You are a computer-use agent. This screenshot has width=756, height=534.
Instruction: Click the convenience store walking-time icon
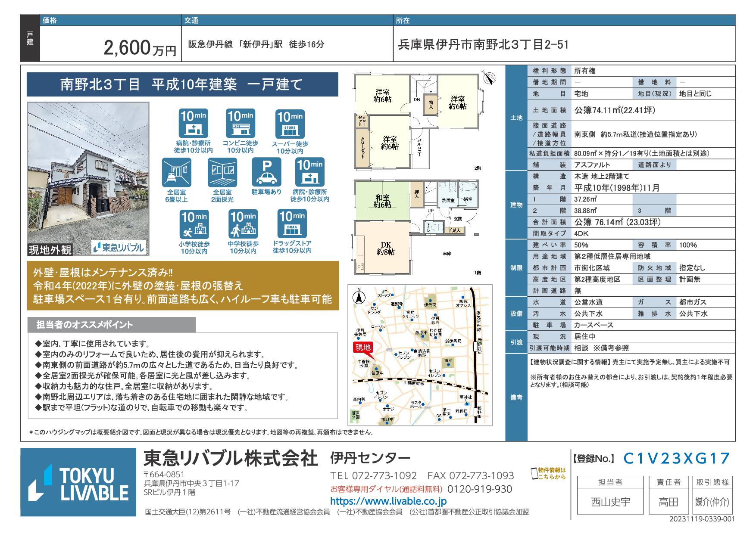pyautogui.click(x=241, y=124)
